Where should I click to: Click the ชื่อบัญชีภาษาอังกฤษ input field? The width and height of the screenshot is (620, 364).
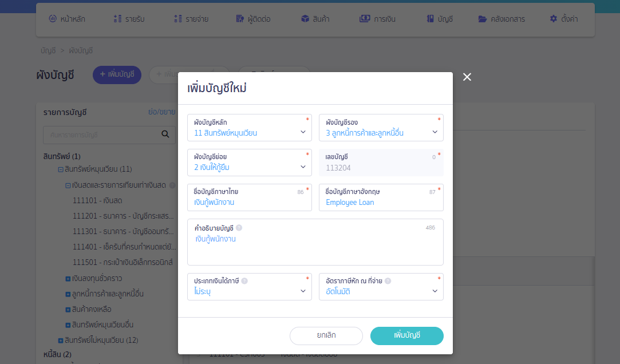(381, 201)
